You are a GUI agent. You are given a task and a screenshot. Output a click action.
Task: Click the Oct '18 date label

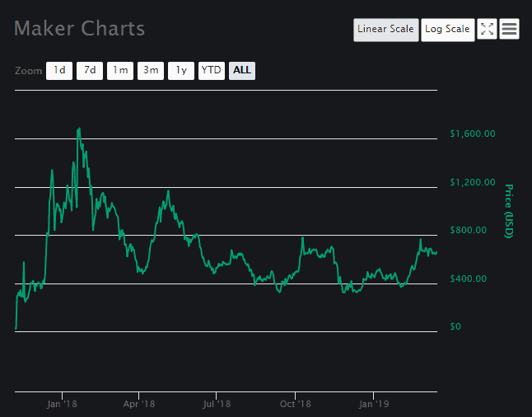(x=295, y=404)
